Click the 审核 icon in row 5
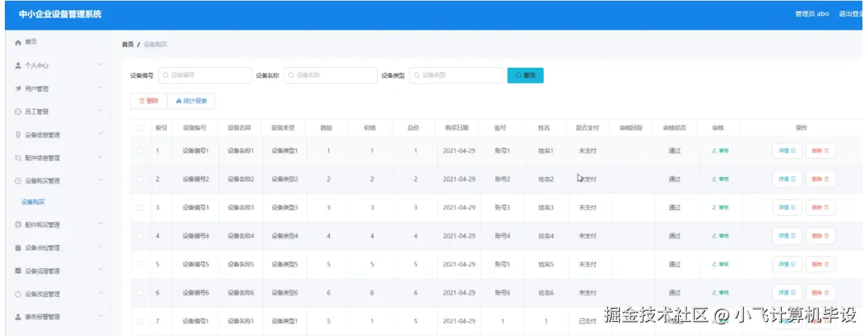868x336 pixels. coord(715,265)
